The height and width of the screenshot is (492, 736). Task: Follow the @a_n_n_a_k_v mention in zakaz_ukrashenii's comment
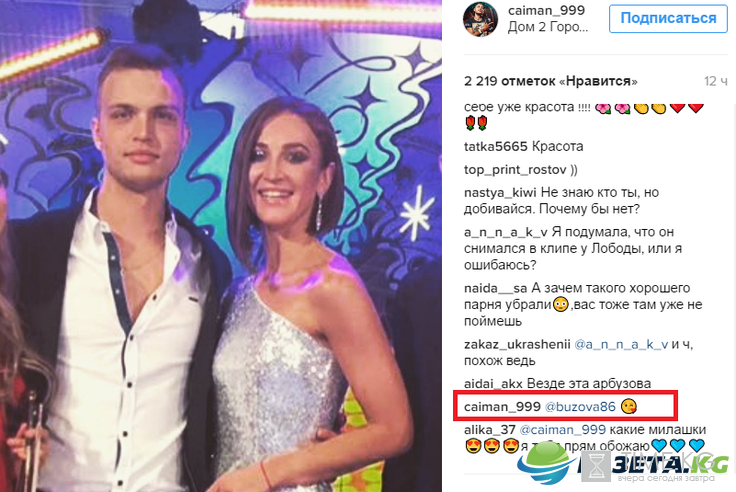click(621, 345)
